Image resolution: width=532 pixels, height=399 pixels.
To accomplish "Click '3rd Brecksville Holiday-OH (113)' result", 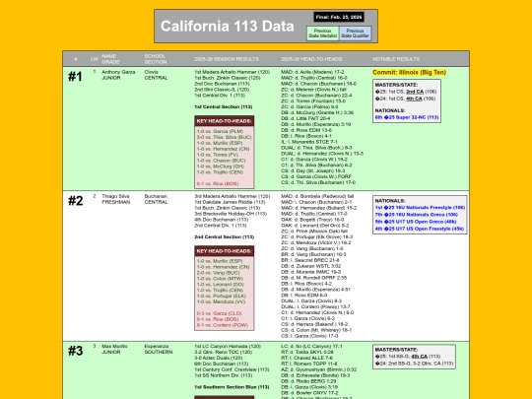I will tap(231, 214).
